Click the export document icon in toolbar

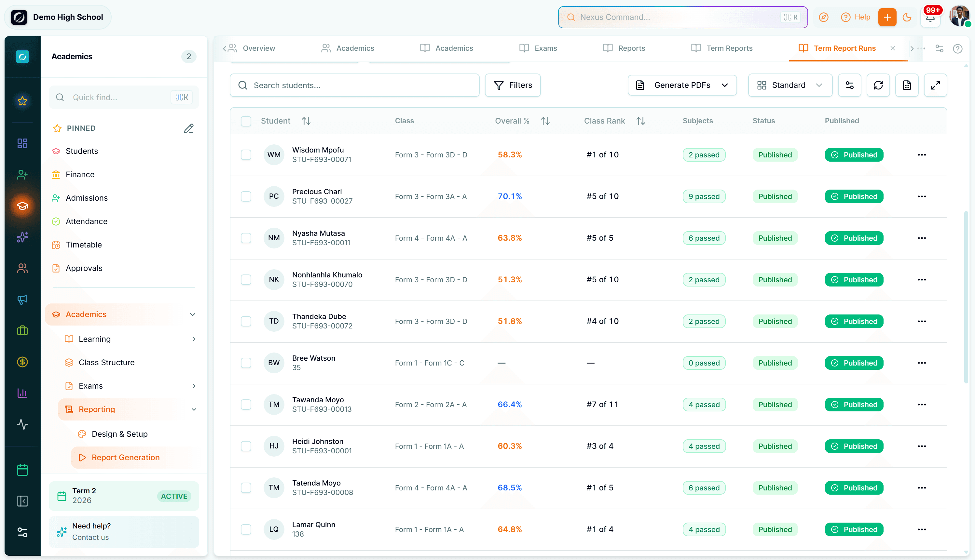(907, 85)
